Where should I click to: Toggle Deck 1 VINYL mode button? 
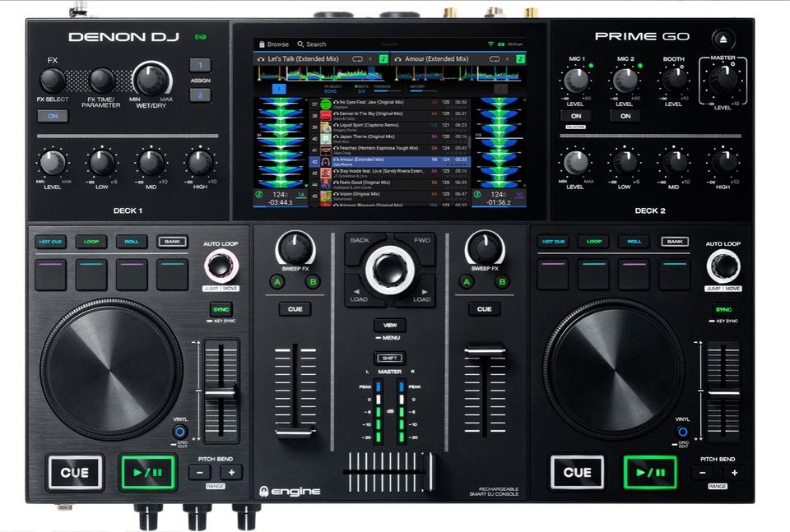tap(180, 432)
